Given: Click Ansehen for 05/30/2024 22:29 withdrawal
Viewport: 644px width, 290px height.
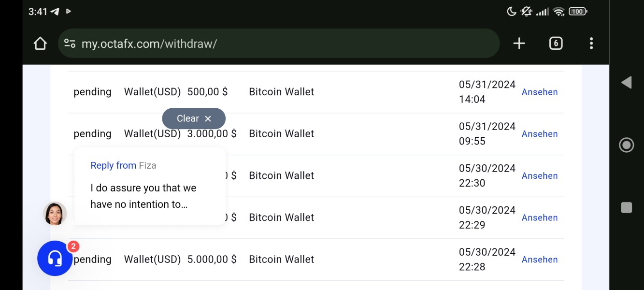Looking at the screenshot, I should point(540,217).
